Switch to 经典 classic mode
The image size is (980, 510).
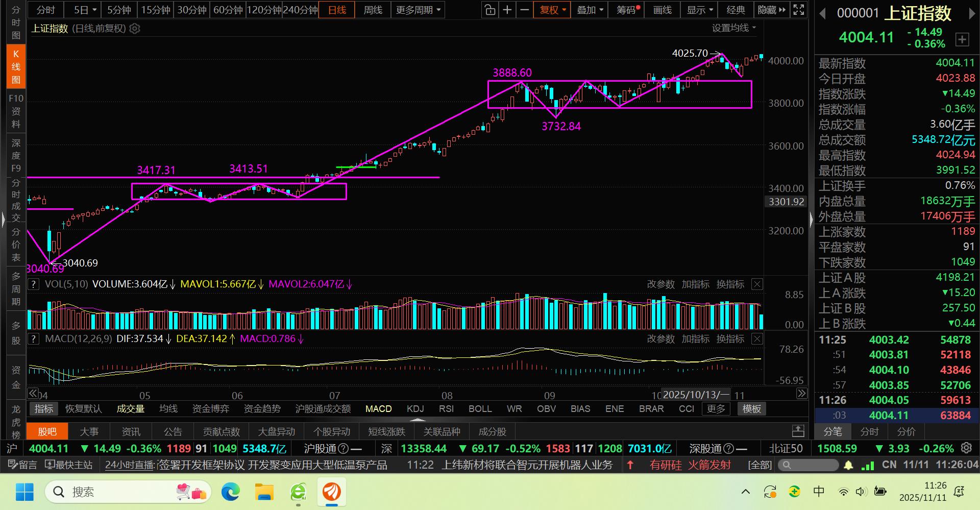[736, 10]
